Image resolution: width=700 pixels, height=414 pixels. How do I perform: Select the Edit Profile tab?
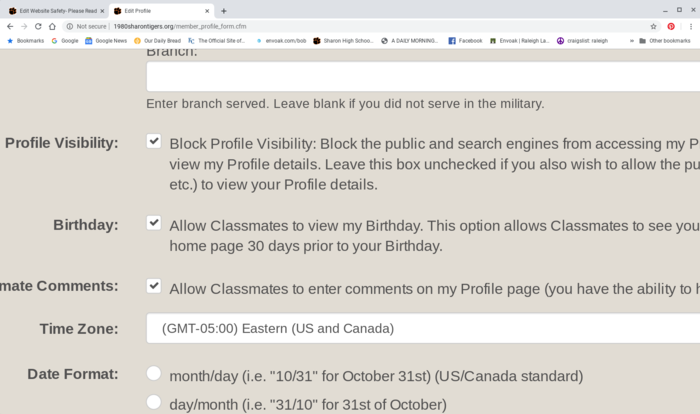pos(161,11)
